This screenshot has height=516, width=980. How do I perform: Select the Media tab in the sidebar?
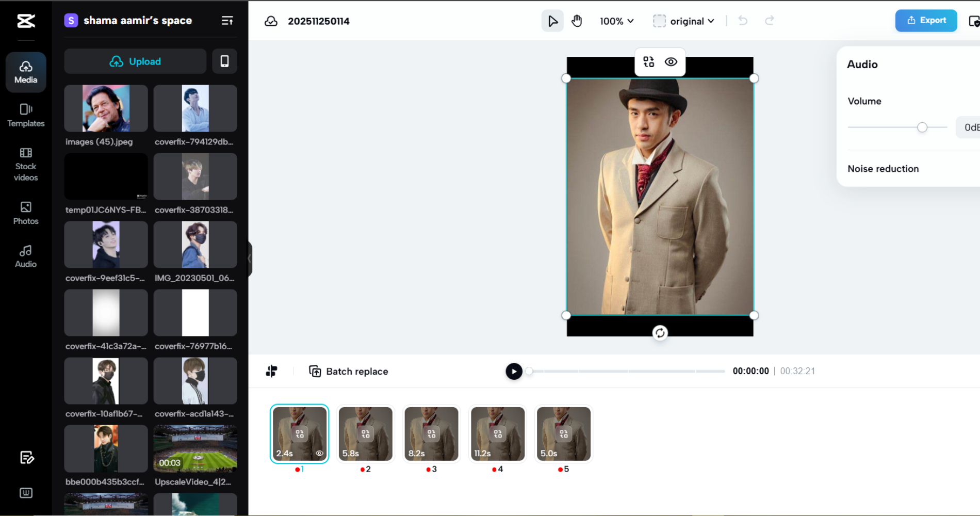[25, 72]
